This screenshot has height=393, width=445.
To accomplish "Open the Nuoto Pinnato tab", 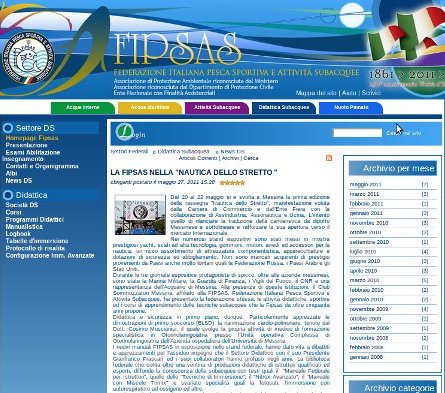I will tap(351, 108).
